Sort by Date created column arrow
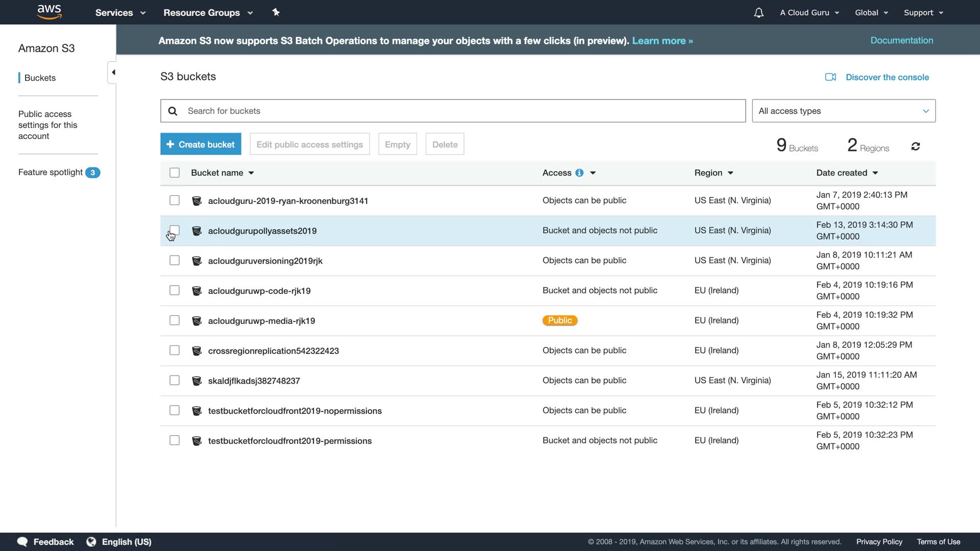The width and height of the screenshot is (980, 551). (875, 173)
